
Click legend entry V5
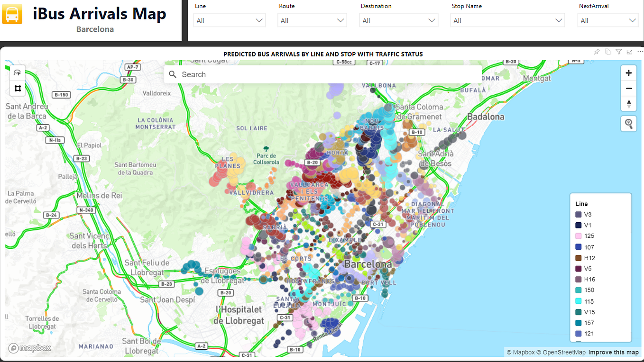[584, 269]
